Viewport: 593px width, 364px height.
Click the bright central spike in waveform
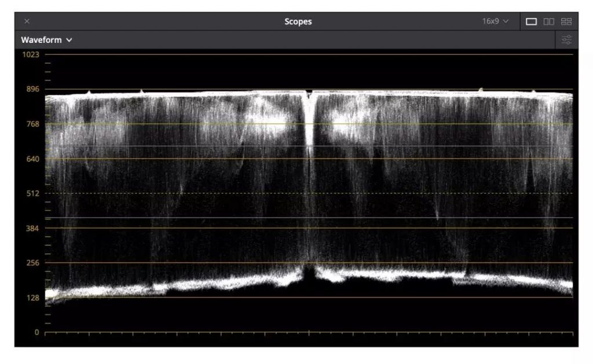[309, 127]
